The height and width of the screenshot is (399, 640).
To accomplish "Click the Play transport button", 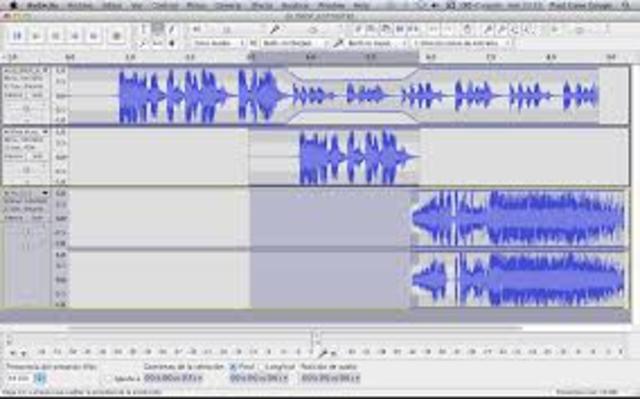I will (36, 36).
